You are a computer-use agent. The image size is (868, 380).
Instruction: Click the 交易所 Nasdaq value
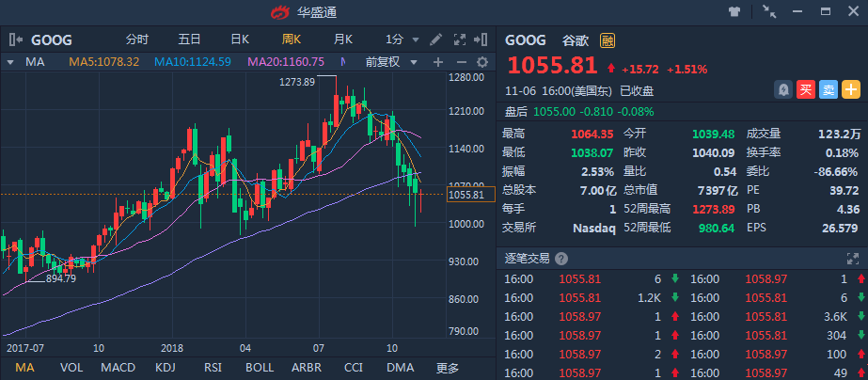pyautogui.click(x=594, y=228)
